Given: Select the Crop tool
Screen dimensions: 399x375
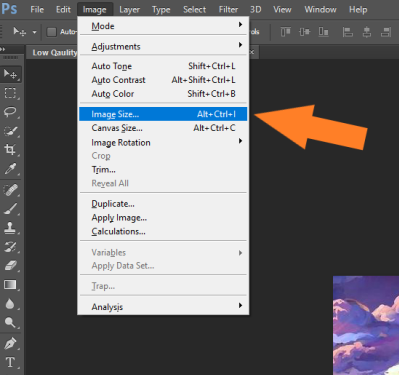Looking at the screenshot, I should 11,150.
